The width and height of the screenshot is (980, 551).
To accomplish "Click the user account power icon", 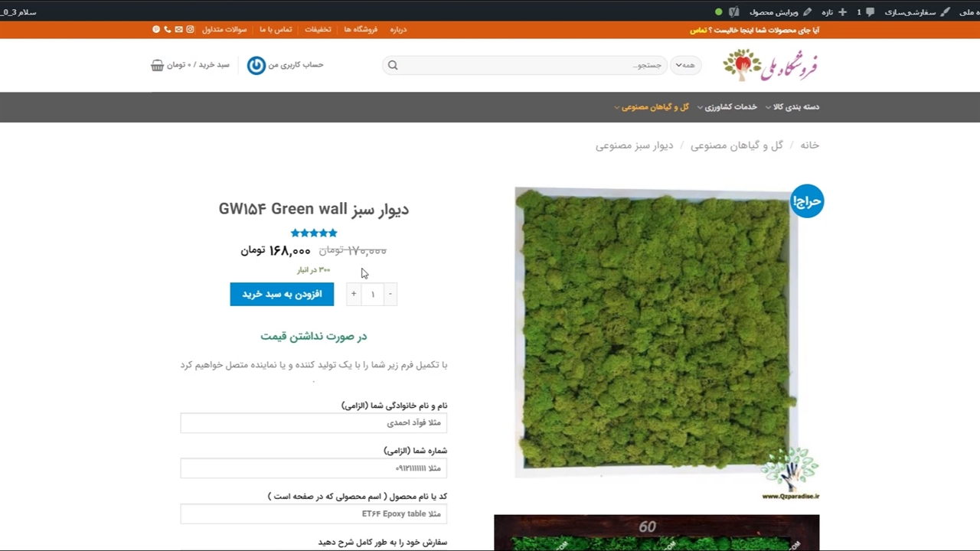I will tap(256, 65).
